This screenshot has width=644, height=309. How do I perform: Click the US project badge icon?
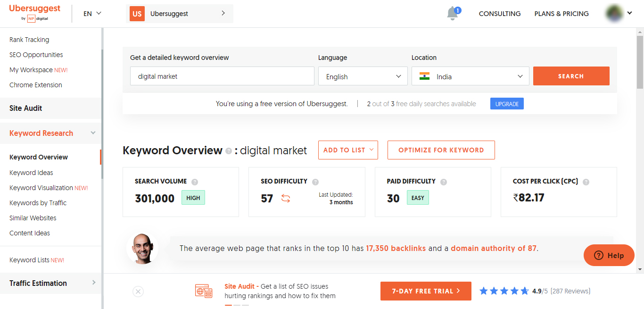point(137,14)
